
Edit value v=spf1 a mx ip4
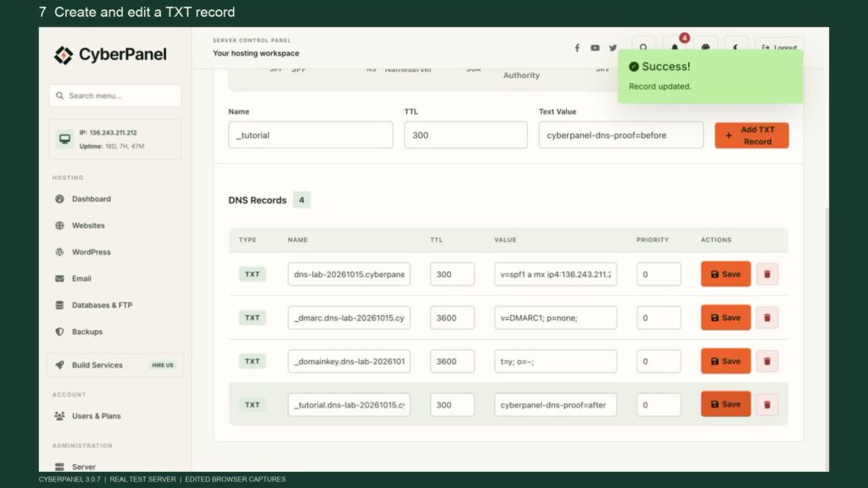click(555, 274)
